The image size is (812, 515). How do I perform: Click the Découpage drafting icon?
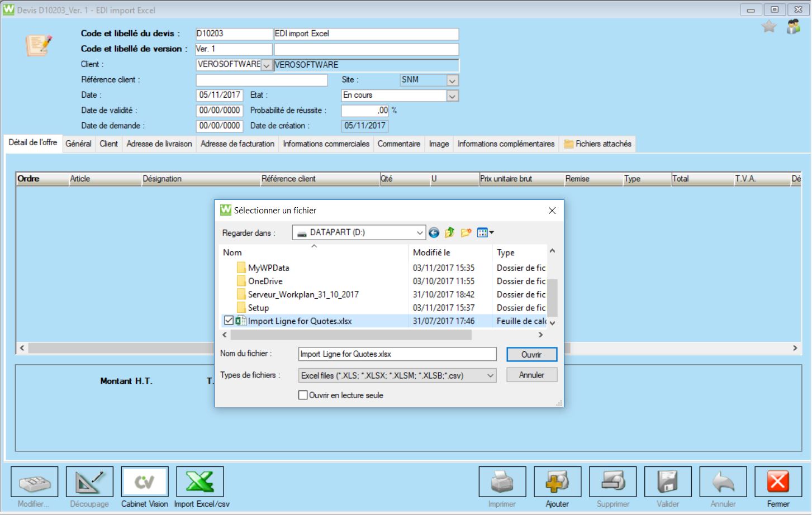89,481
